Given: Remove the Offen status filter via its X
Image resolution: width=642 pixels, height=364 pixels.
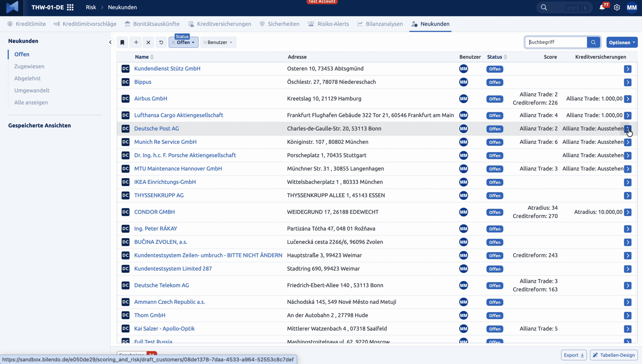Looking at the screenshot, I should click(x=173, y=42).
